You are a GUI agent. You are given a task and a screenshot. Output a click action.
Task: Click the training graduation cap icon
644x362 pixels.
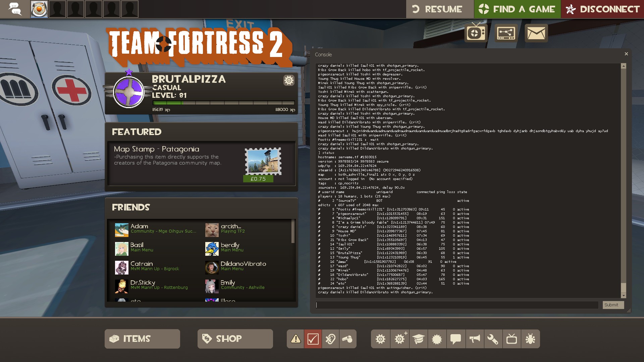pos(418,339)
